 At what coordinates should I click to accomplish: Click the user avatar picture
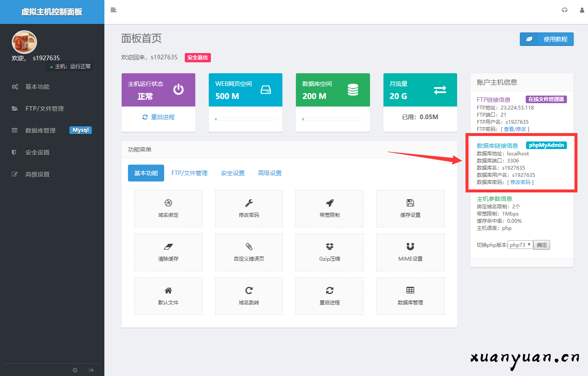(x=24, y=43)
